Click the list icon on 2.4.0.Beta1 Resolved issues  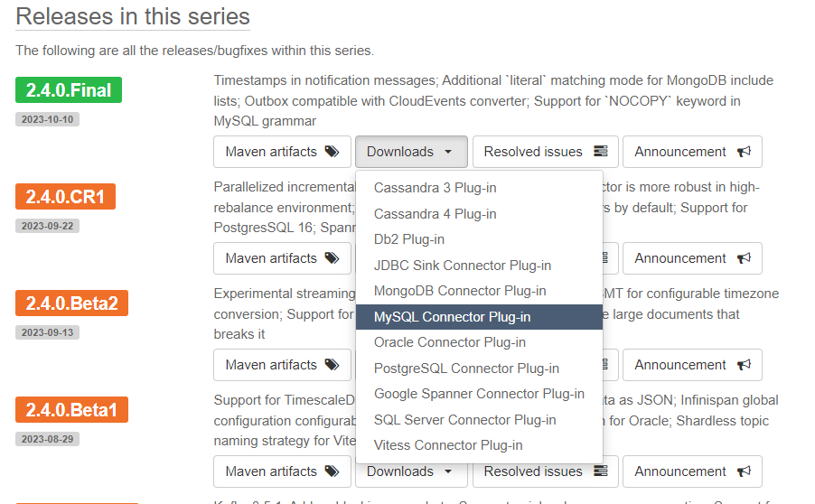600,471
